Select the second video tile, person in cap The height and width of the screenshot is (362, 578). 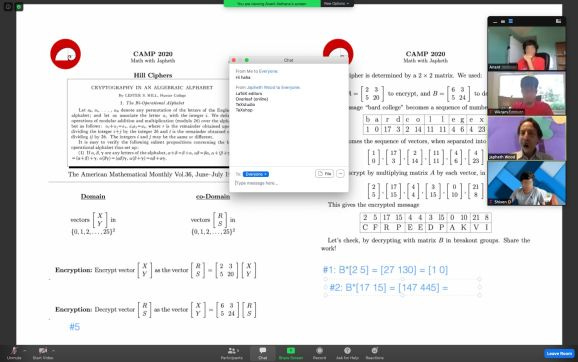(x=526, y=93)
